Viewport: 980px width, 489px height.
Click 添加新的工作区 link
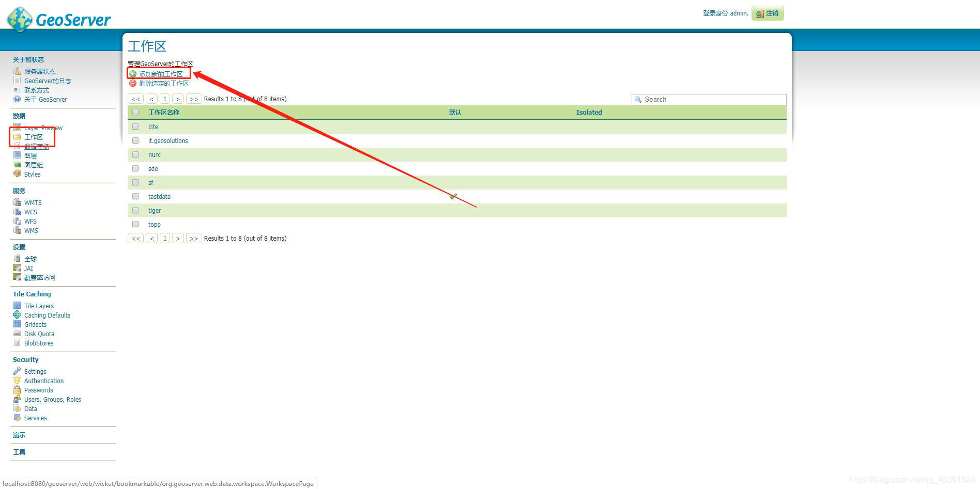point(161,74)
